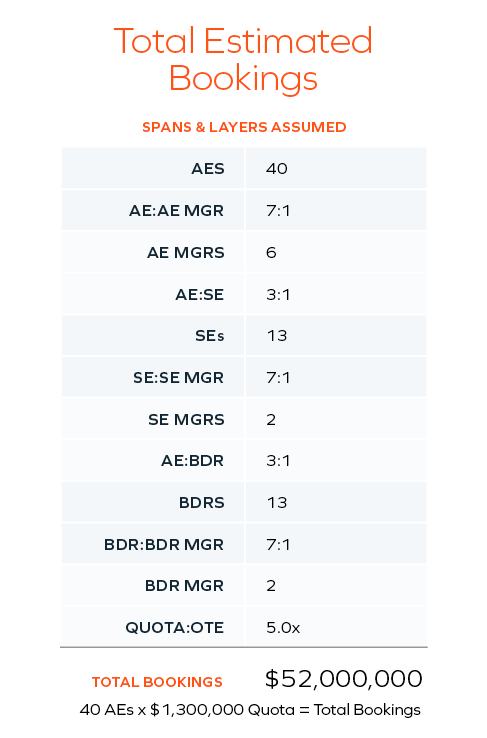Select the SEs value 13
487x738 pixels.
(277, 336)
